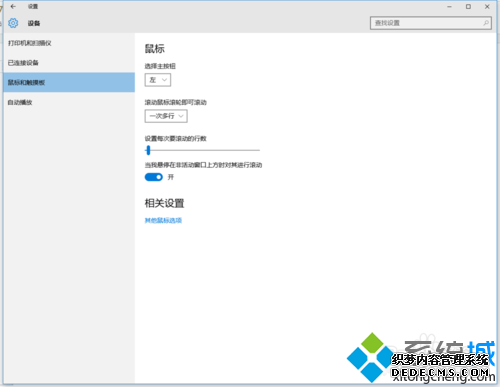This screenshot has width=500, height=387.
Task: Click the scroll lines slider handle
Action: (x=148, y=150)
